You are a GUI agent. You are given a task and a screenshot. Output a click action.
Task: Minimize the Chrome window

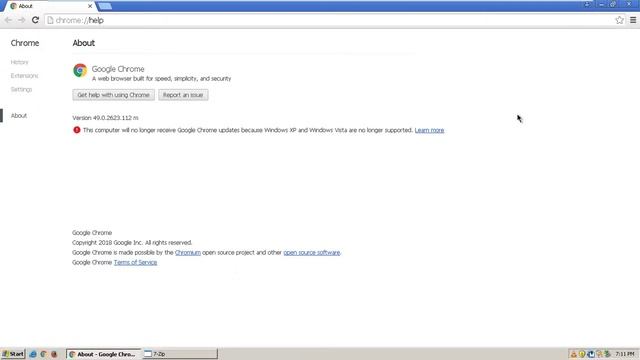coord(601,4)
